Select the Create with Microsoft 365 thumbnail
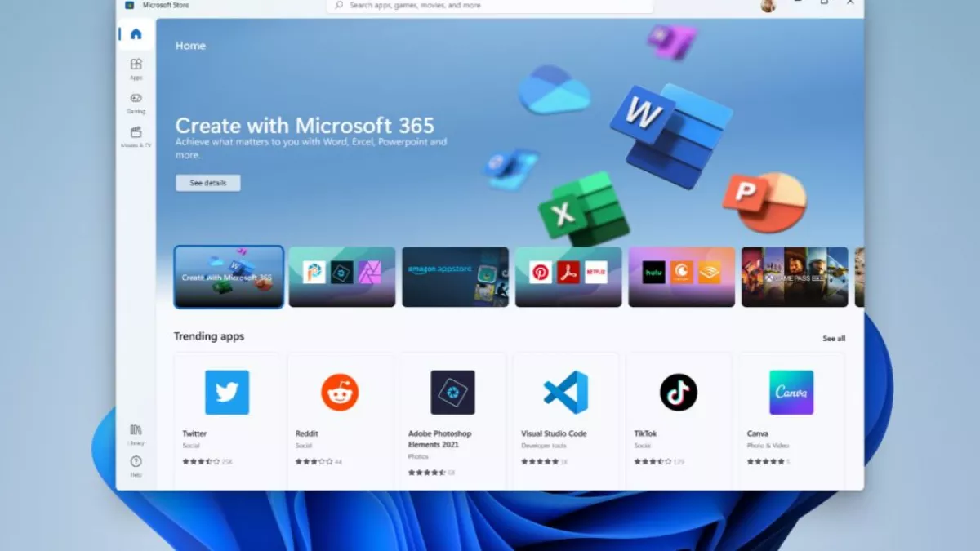This screenshot has width=980, height=551. tap(229, 277)
